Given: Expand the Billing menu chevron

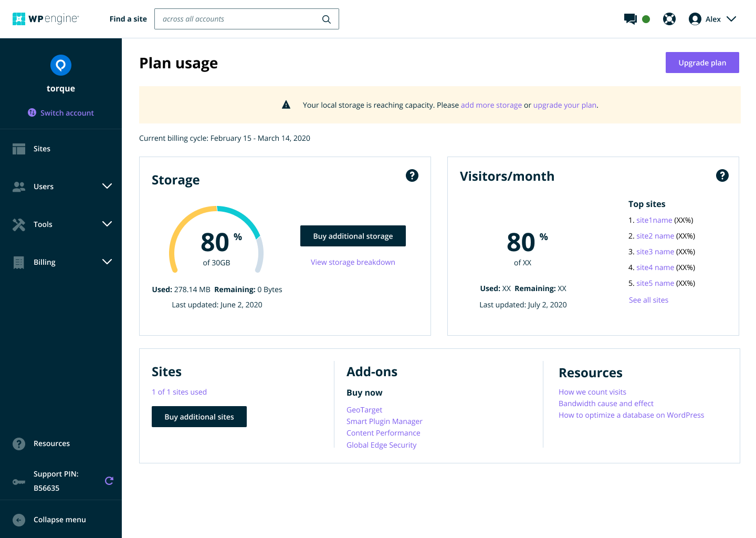Looking at the screenshot, I should (x=107, y=262).
